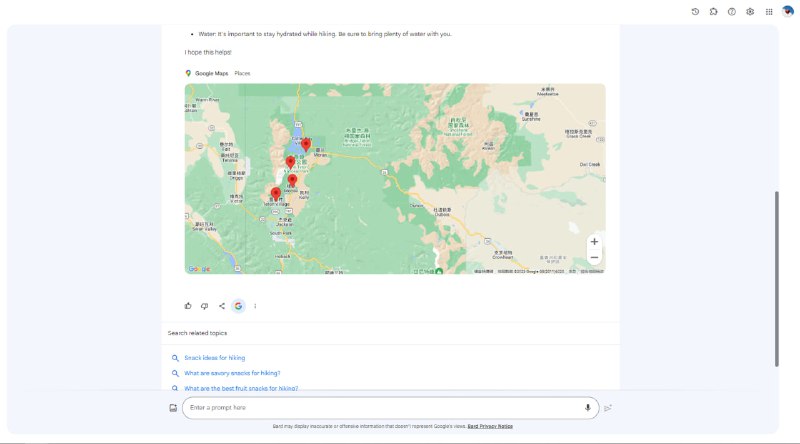Screen dimensions: 800x444
Task: Click search icon beside 'savory snacks' suggestion
Action: 175,373
